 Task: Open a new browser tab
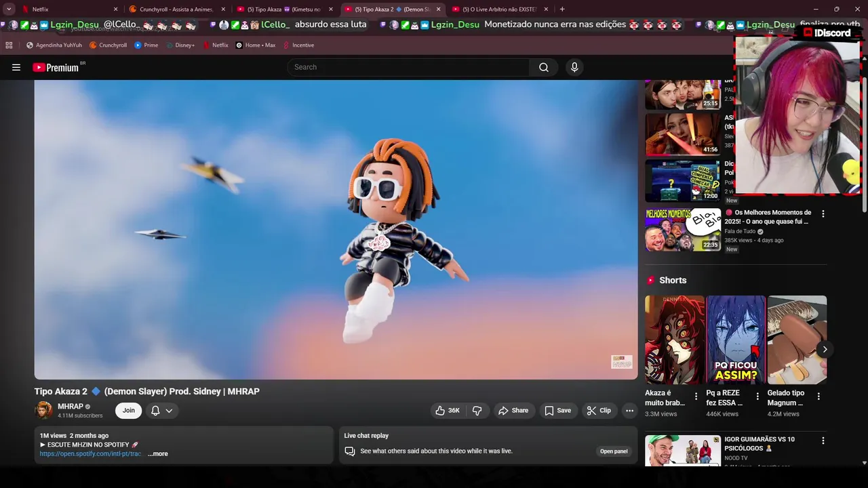click(562, 9)
